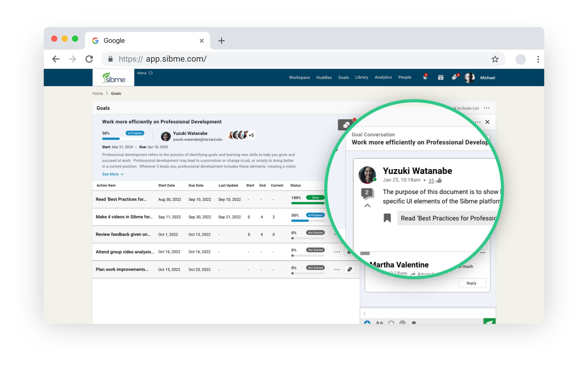Open the three-dot menu of the Plan work improvements row
This screenshot has height=368, width=588.
click(337, 270)
